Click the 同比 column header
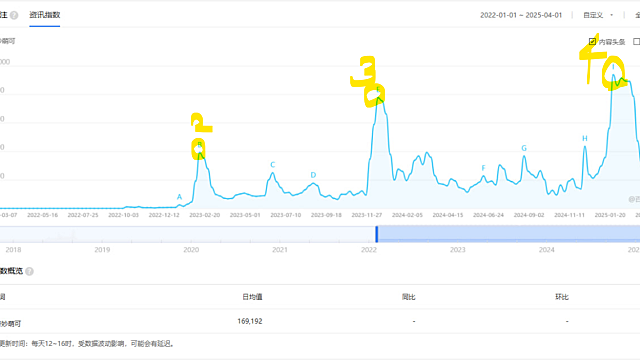 [x=409, y=297]
